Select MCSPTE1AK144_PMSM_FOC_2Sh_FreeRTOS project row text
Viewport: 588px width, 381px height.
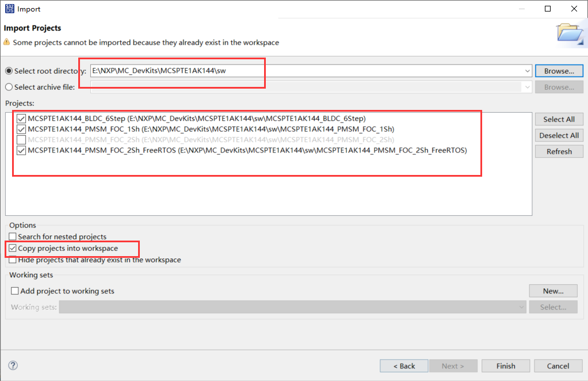click(247, 150)
